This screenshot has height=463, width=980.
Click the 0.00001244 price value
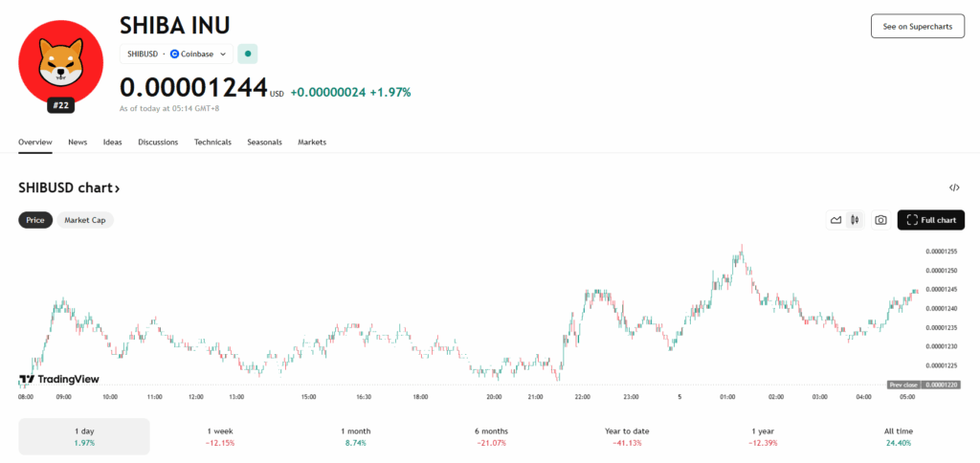pyautogui.click(x=193, y=88)
